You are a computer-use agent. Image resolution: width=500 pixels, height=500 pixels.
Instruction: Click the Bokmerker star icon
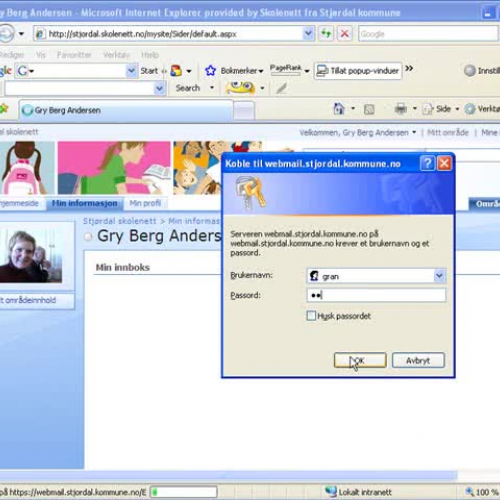[210, 71]
